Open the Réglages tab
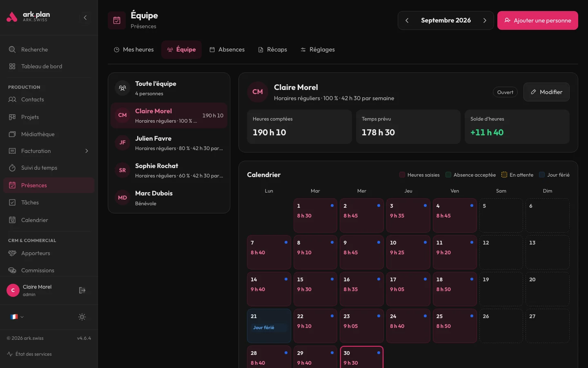 pyautogui.click(x=317, y=49)
